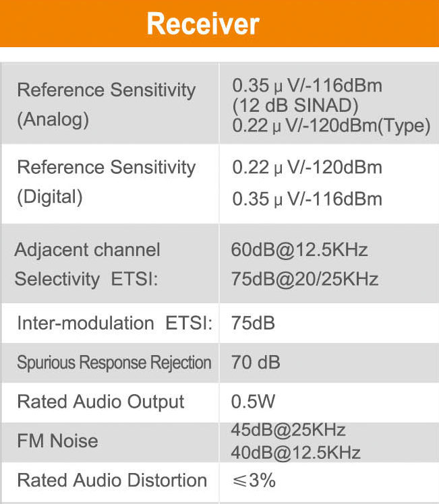The height and width of the screenshot is (504, 439).
Task: Click the Reference Sensitivity (Digital) label
Action: [106, 182]
